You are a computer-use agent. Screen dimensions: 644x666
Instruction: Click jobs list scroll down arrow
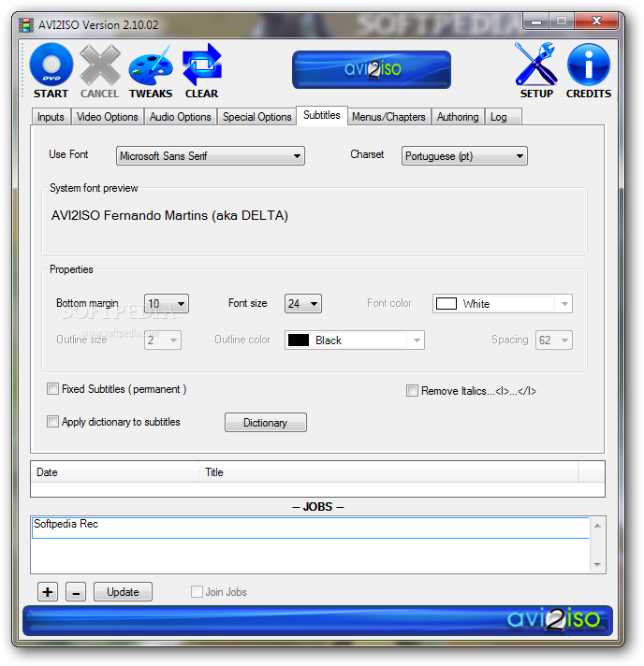(598, 564)
